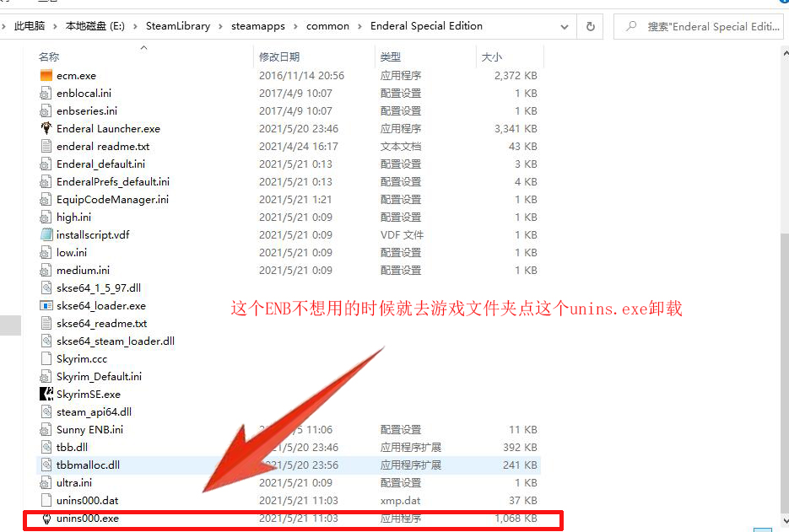The height and width of the screenshot is (532, 789).
Task: Click the ultra.ini file icon
Action: [x=46, y=483]
